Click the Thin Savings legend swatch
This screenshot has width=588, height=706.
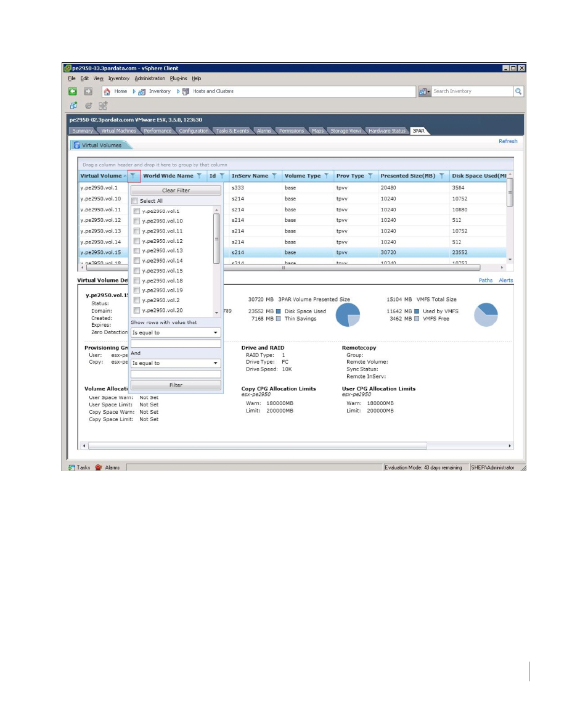278,319
